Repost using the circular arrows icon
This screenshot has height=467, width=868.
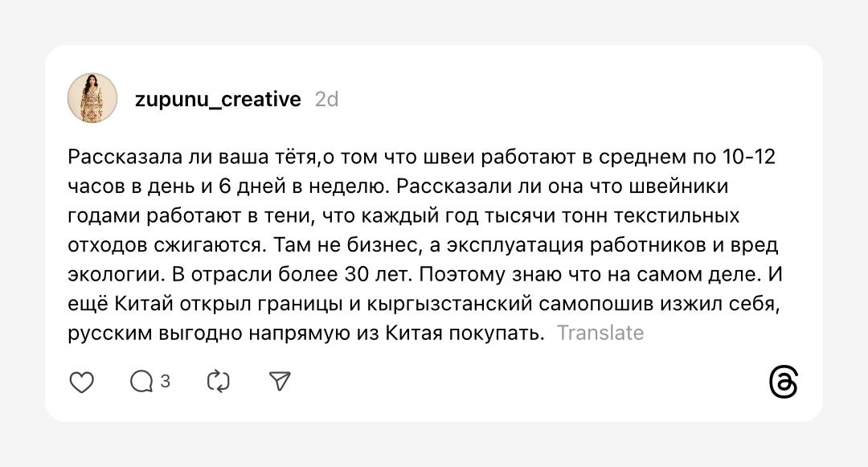(219, 382)
